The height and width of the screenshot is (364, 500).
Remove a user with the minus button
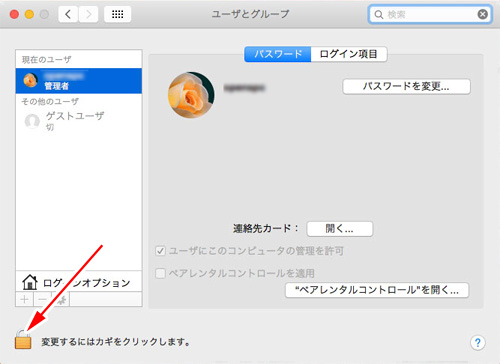(42, 299)
